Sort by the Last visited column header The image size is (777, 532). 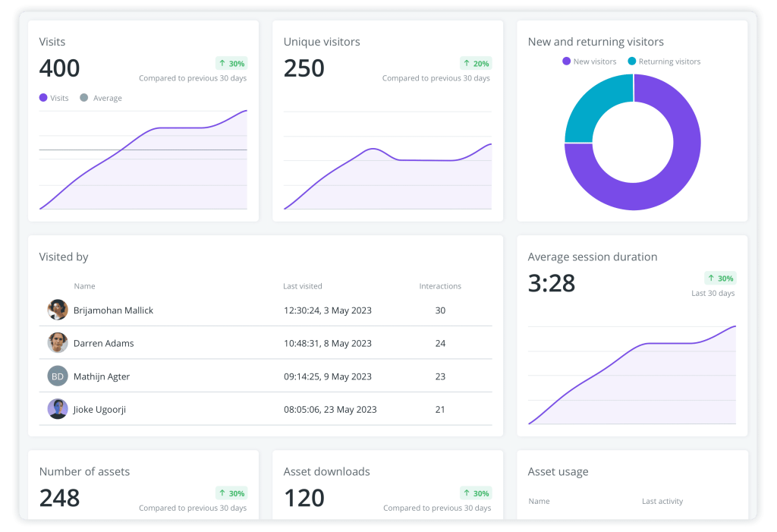[x=302, y=286]
